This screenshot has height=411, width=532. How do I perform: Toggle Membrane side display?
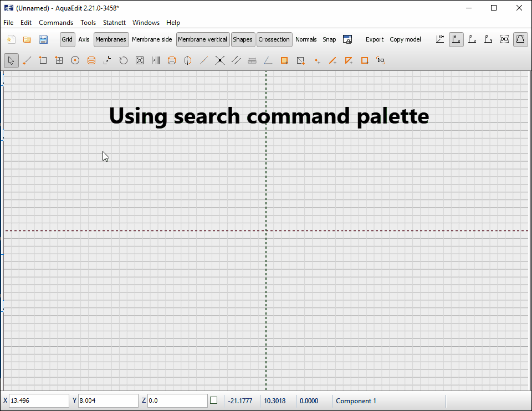152,39
